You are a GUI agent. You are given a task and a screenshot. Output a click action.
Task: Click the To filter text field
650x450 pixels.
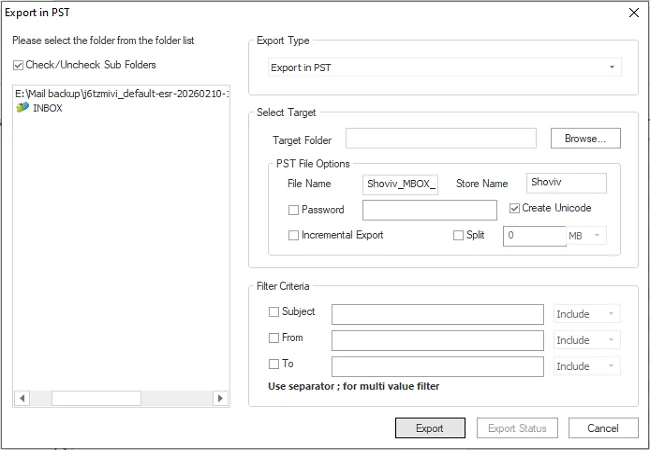click(x=437, y=367)
